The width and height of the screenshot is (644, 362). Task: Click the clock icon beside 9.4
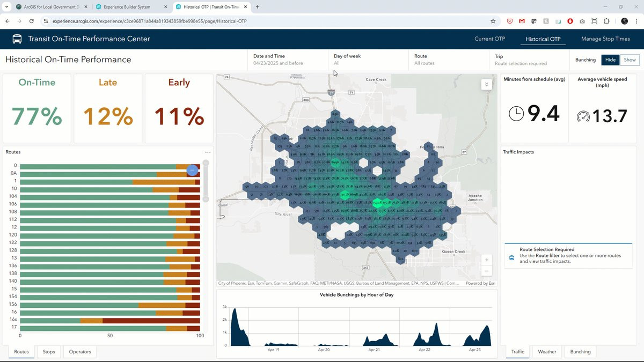pyautogui.click(x=516, y=114)
